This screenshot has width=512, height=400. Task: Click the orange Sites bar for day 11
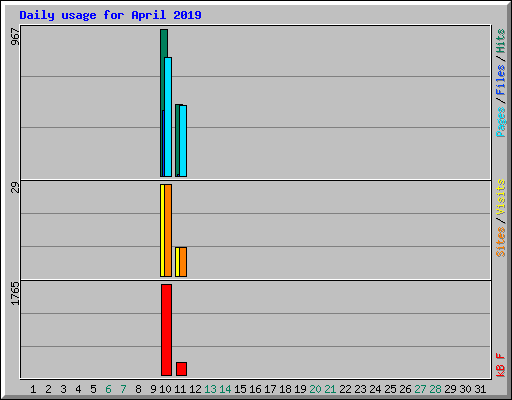click(183, 262)
